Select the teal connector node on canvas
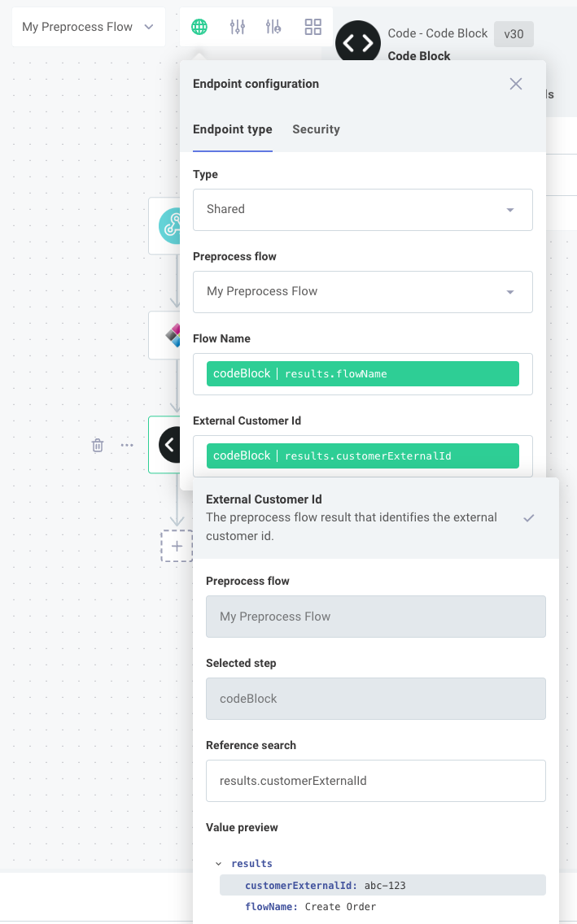 coord(171,226)
